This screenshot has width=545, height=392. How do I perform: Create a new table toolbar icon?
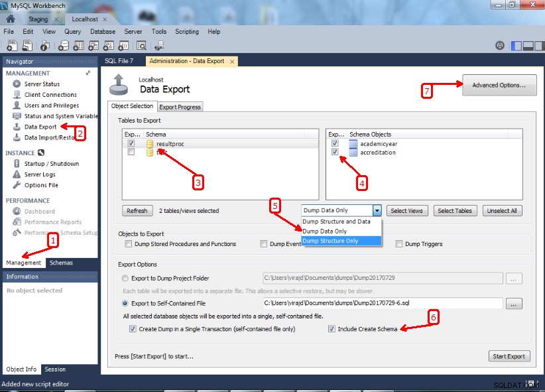coord(78,46)
